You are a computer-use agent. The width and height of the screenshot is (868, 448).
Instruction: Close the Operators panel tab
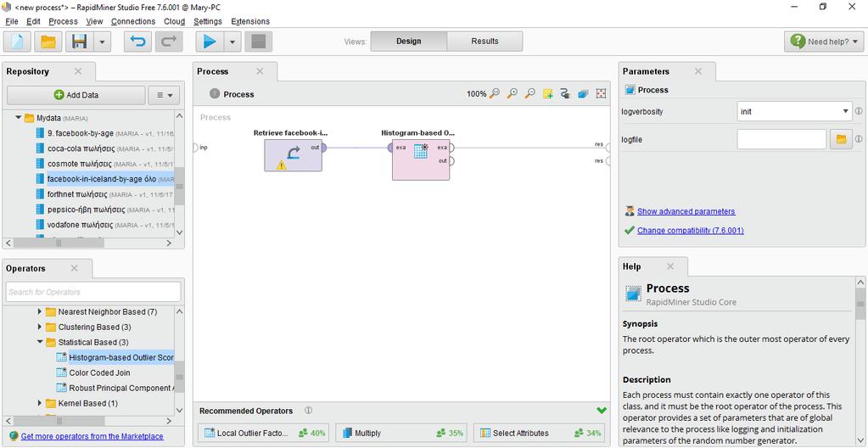(74, 269)
